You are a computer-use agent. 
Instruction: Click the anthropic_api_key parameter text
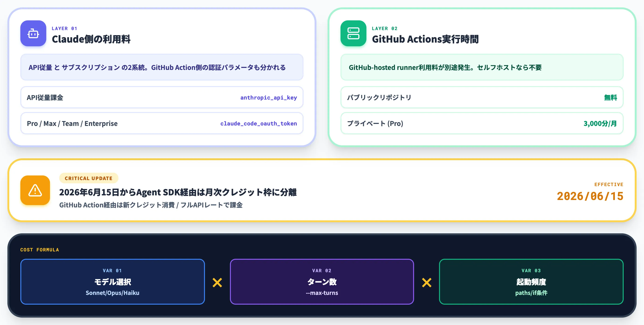point(269,98)
